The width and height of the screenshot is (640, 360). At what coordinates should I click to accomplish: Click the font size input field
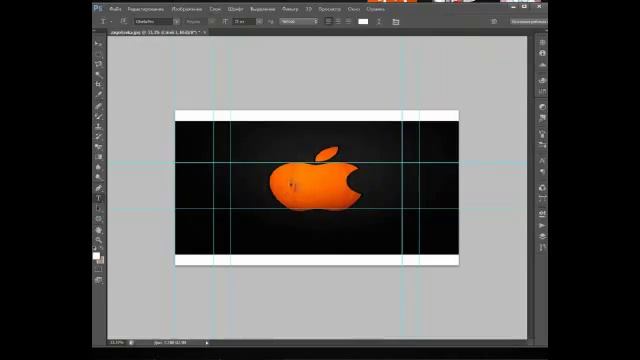244,21
